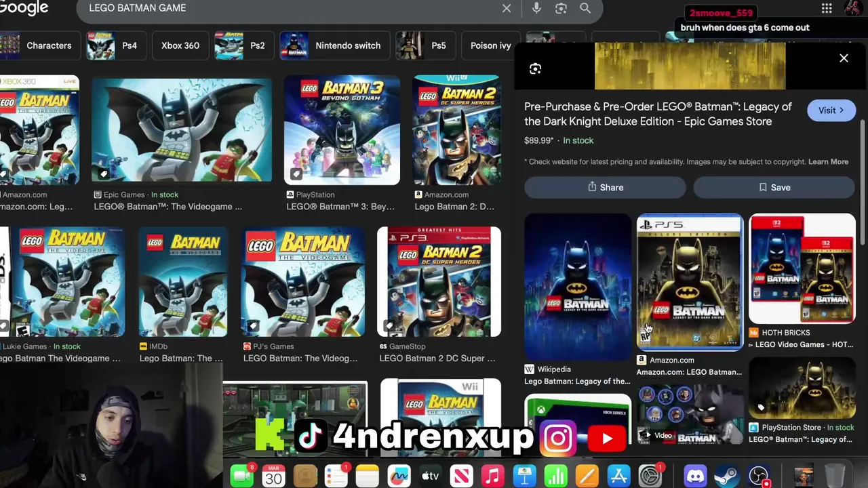Click the 'LEGO Video Games - HOT...' caption

pyautogui.click(x=800, y=344)
